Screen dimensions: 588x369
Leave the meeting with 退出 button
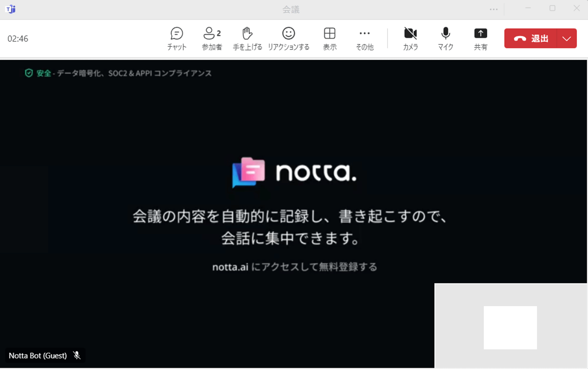[x=531, y=38]
